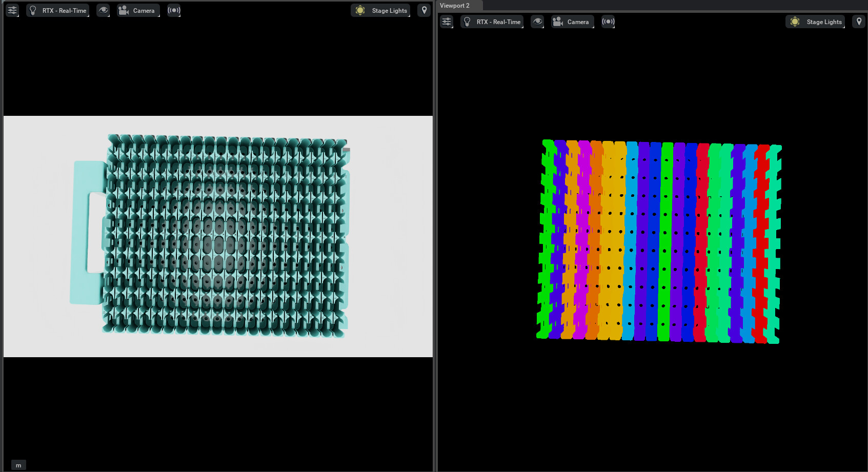Open the viewport settings icon in left viewport
The height and width of the screenshot is (472, 868).
coord(12,10)
